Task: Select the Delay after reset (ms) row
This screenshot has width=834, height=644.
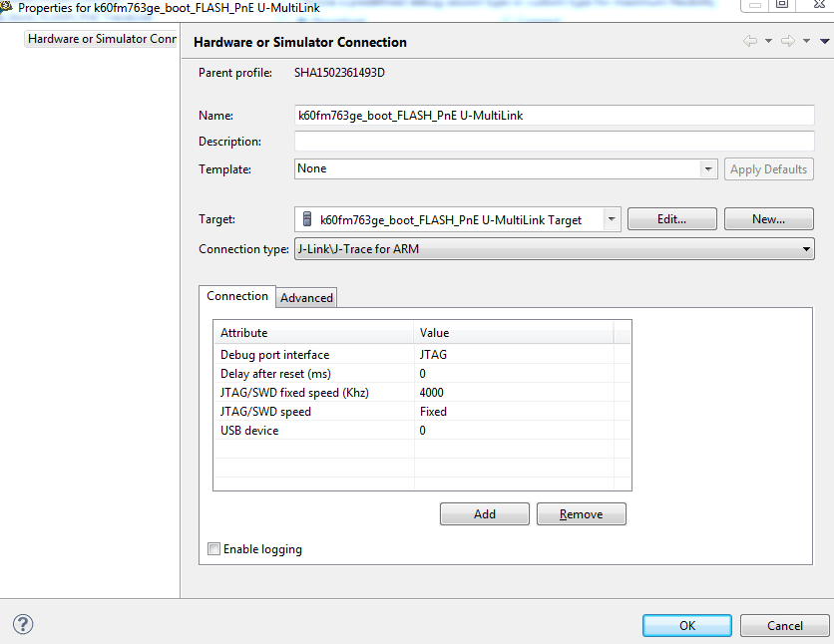Action: [x=422, y=374]
